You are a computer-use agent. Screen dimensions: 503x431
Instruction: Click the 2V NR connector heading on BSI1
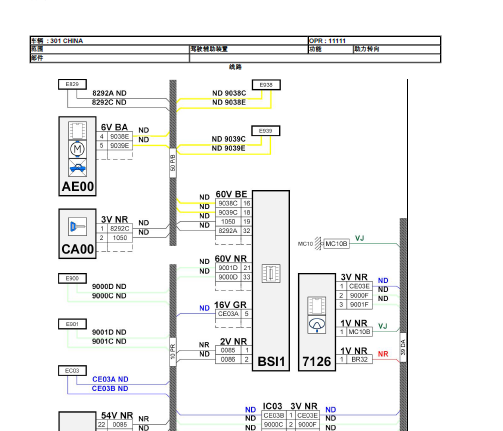coord(233,342)
